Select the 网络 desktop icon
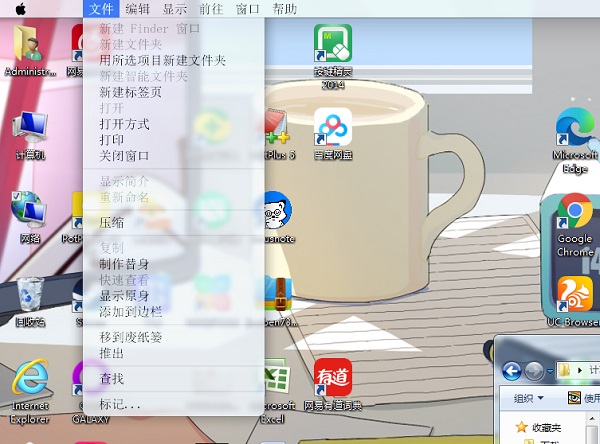Image resolution: width=600 pixels, height=444 pixels. (x=29, y=217)
